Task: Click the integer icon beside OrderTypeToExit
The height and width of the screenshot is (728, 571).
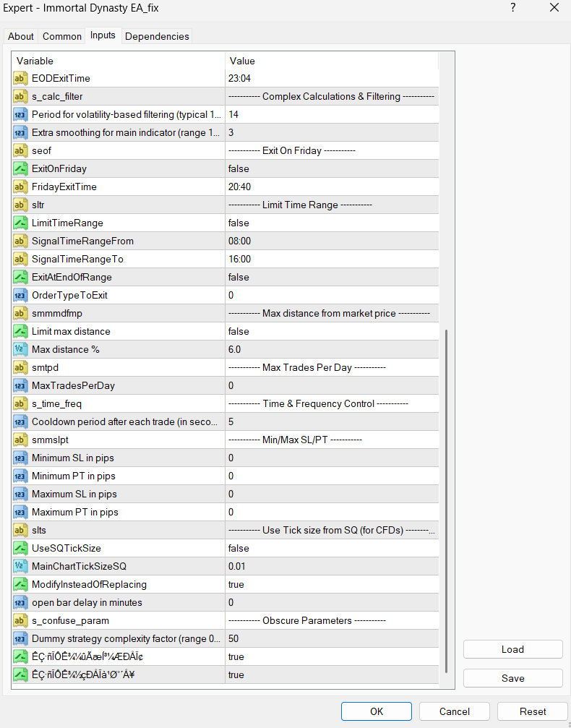Action: (21, 295)
